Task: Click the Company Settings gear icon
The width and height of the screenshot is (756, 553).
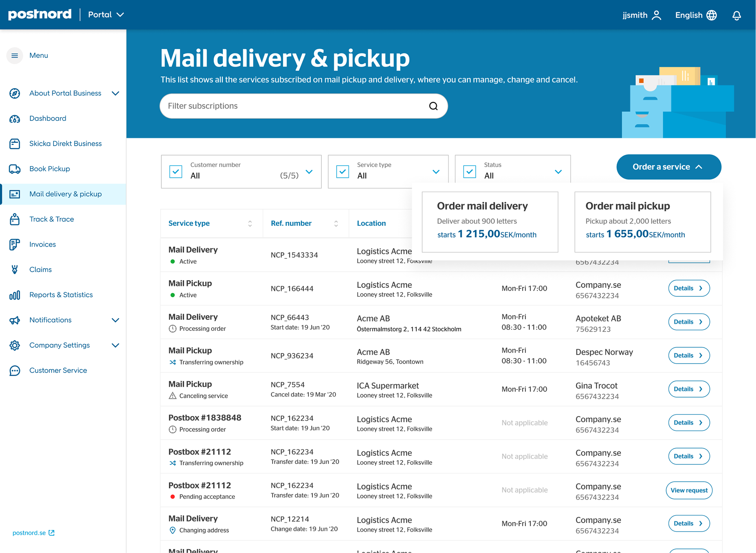Action: point(15,345)
